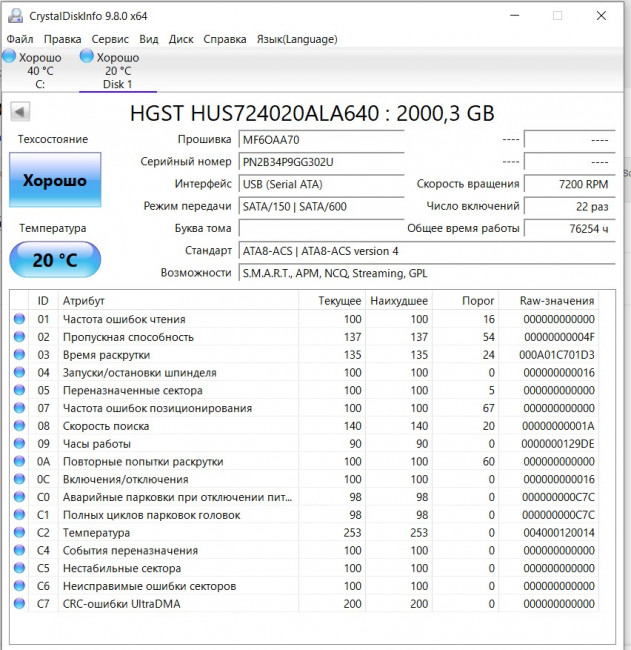This screenshot has height=650, width=631.
Task: Click blue health orb of drive C:
Action: tap(9, 56)
